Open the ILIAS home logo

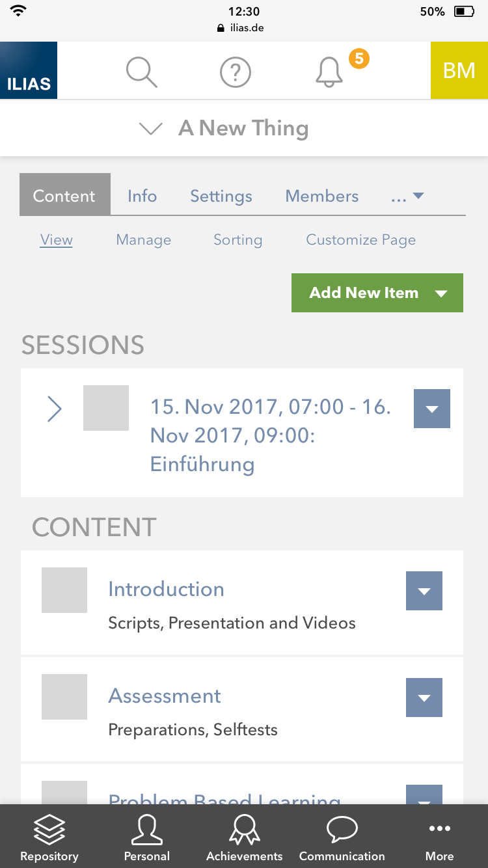(x=29, y=70)
